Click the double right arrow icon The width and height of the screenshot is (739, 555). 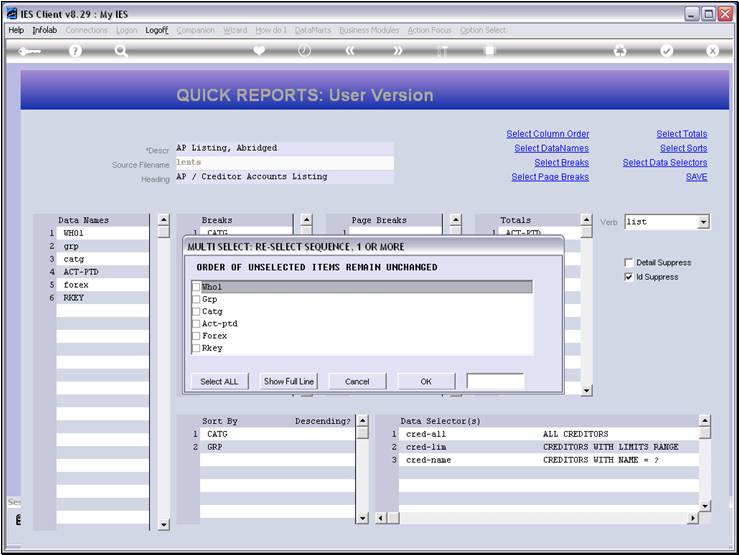point(397,50)
